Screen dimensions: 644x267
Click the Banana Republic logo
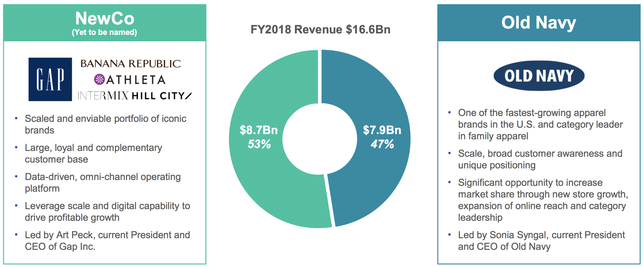[x=130, y=64]
